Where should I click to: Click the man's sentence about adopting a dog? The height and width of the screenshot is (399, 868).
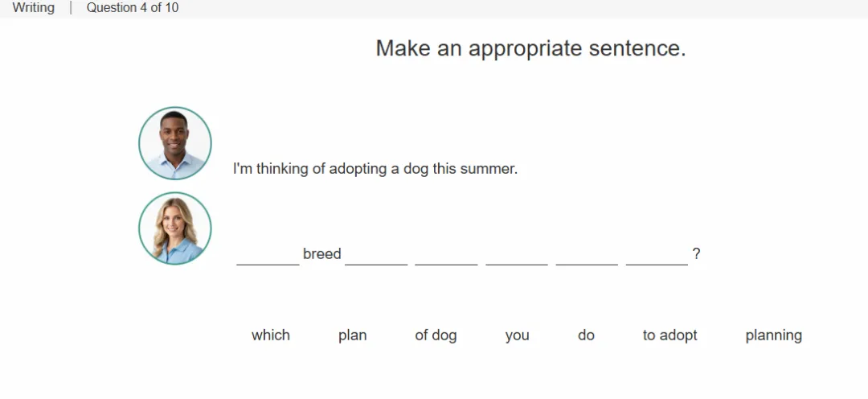point(375,169)
